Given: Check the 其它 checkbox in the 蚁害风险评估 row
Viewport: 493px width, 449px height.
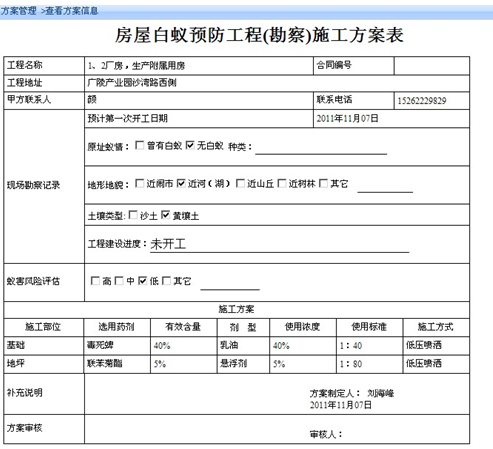Looking at the screenshot, I should point(166,281).
